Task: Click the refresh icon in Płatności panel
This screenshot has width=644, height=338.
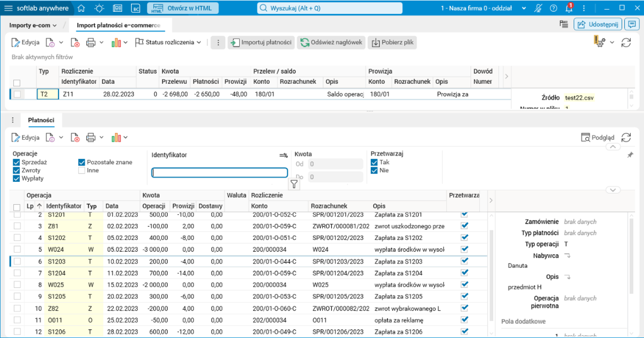Action: tap(626, 137)
